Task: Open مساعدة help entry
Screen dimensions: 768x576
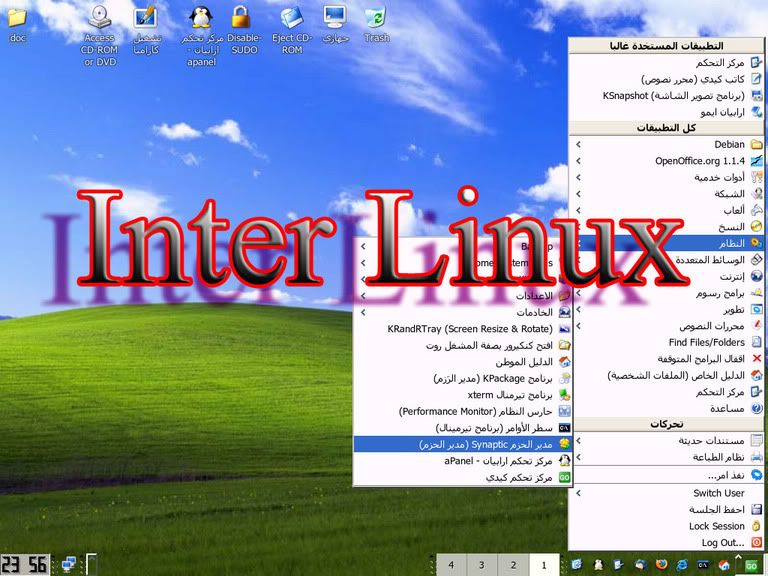Action: click(x=667, y=408)
